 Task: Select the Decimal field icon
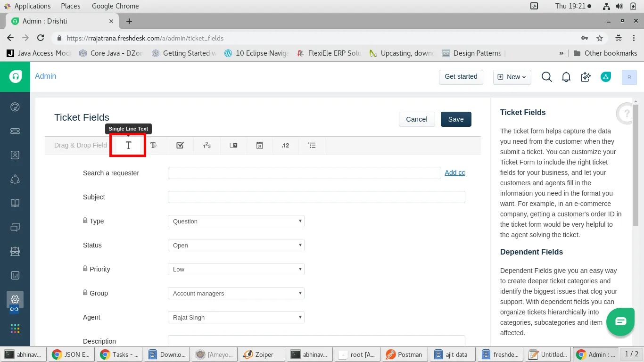(285, 146)
